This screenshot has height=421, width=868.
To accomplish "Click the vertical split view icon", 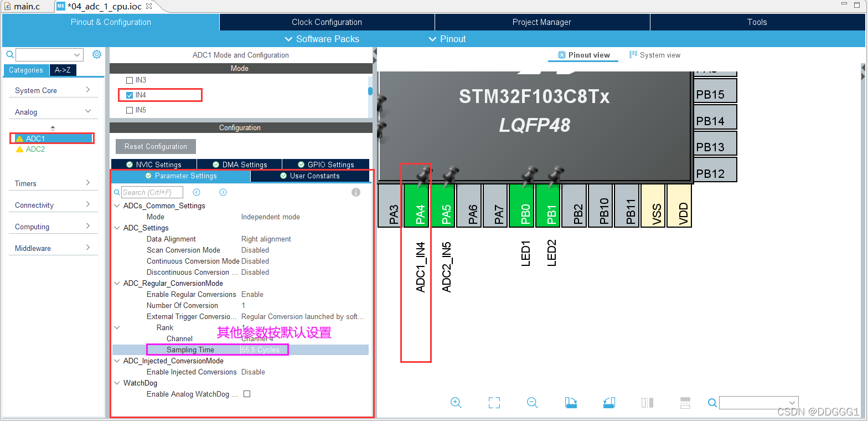I will 647,403.
